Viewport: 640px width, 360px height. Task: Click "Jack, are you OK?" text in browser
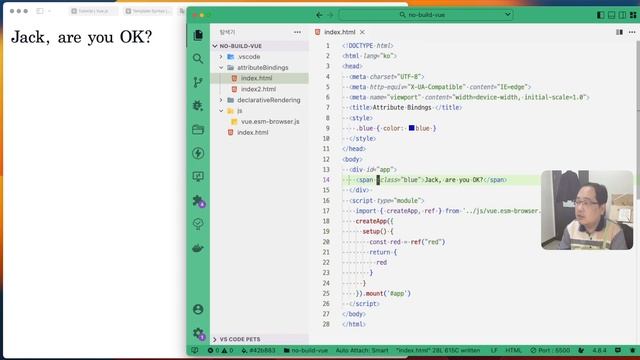click(x=81, y=38)
